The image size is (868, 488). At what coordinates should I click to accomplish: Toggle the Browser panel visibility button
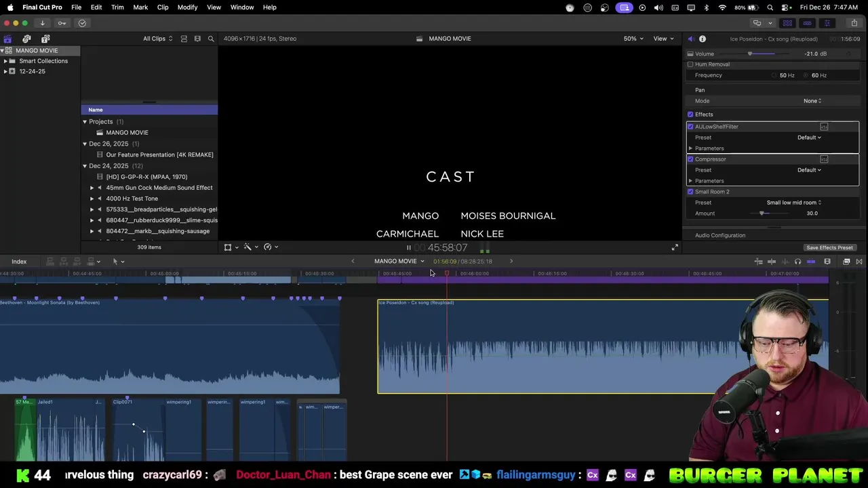click(787, 23)
